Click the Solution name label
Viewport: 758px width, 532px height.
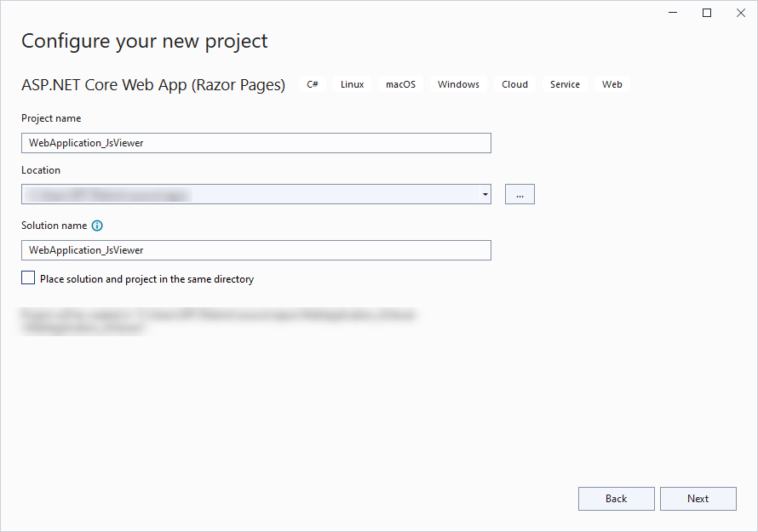55,226
